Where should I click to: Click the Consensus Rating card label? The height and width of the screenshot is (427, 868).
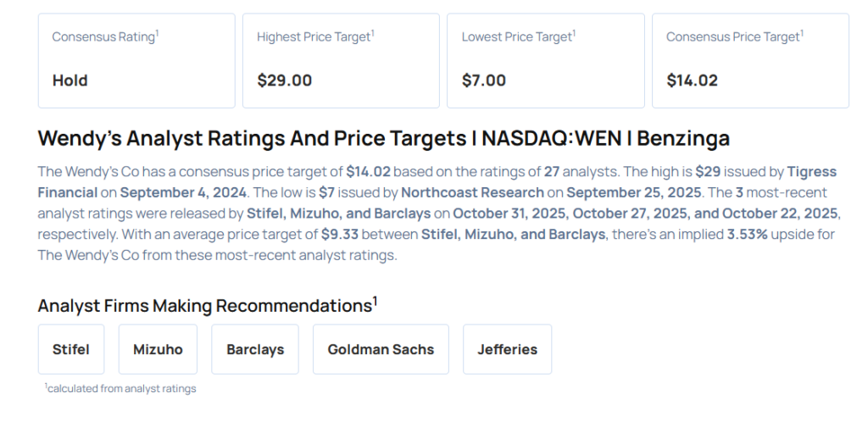tap(104, 37)
